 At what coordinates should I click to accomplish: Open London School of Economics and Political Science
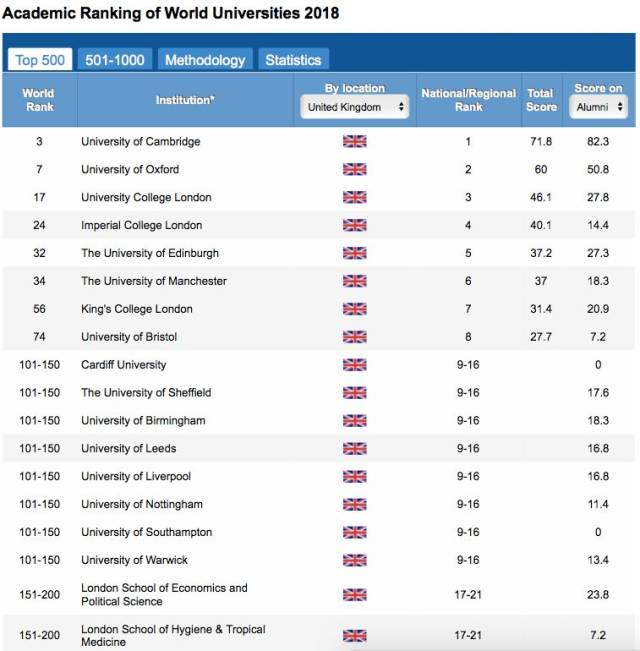pos(164,595)
